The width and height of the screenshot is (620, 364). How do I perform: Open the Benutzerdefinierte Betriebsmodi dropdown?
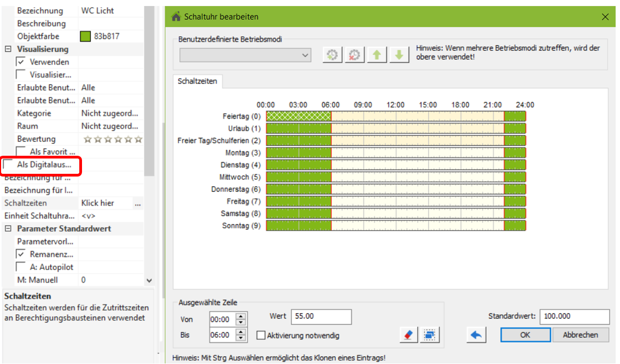(x=245, y=55)
